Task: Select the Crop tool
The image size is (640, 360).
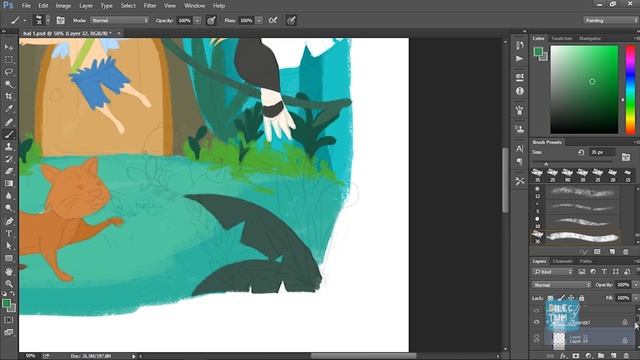Action: pyautogui.click(x=9, y=96)
